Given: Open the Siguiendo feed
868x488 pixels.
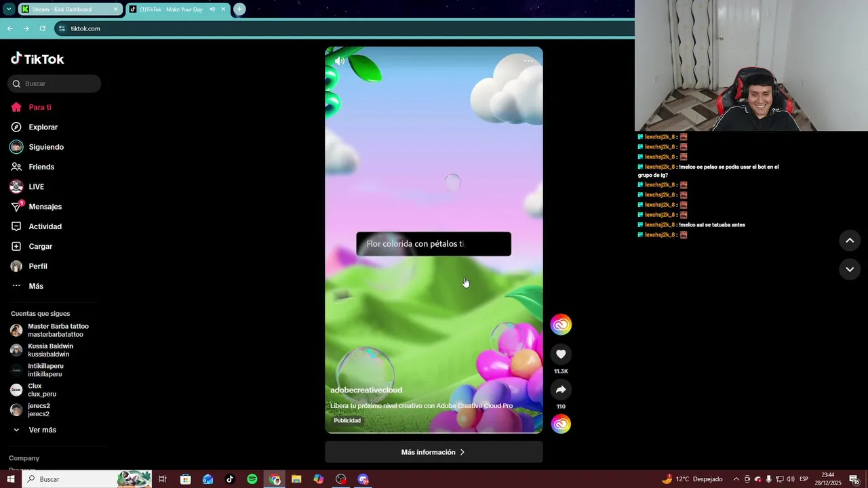Looking at the screenshot, I should click(x=37, y=147).
